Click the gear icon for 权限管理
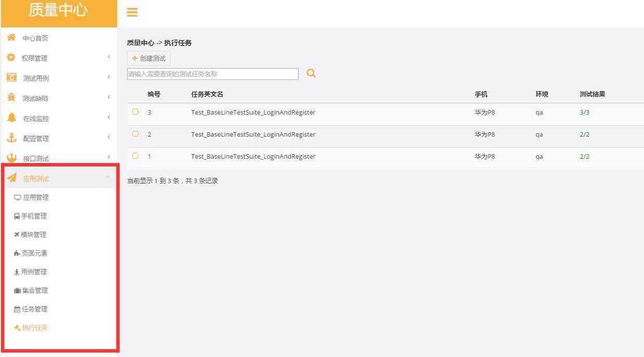 (11, 58)
